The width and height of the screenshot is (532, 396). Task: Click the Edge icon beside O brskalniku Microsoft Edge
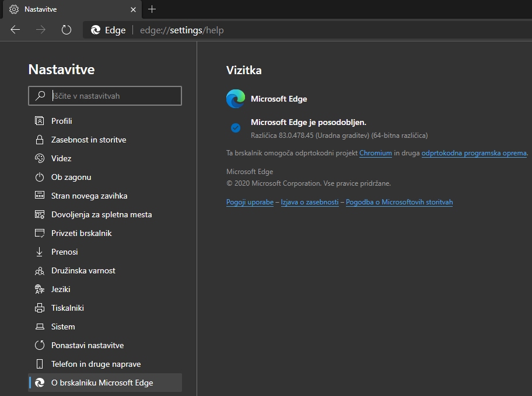click(40, 383)
